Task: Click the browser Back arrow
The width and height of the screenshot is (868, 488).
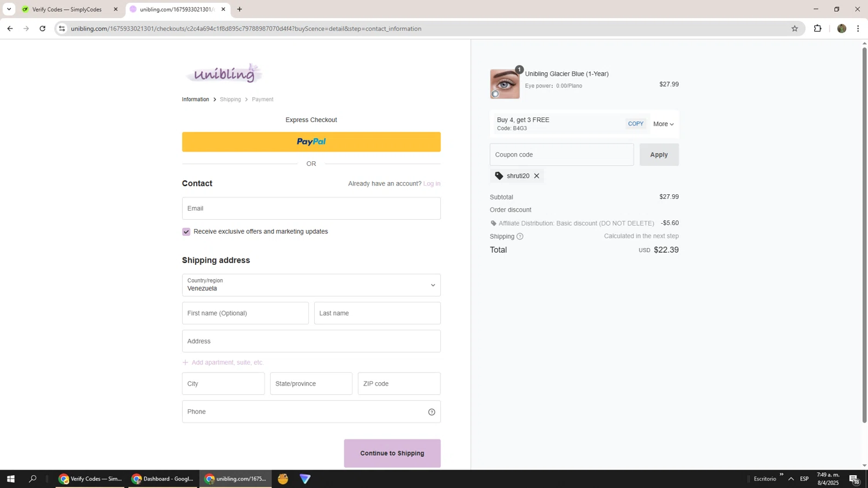Action: [10, 28]
